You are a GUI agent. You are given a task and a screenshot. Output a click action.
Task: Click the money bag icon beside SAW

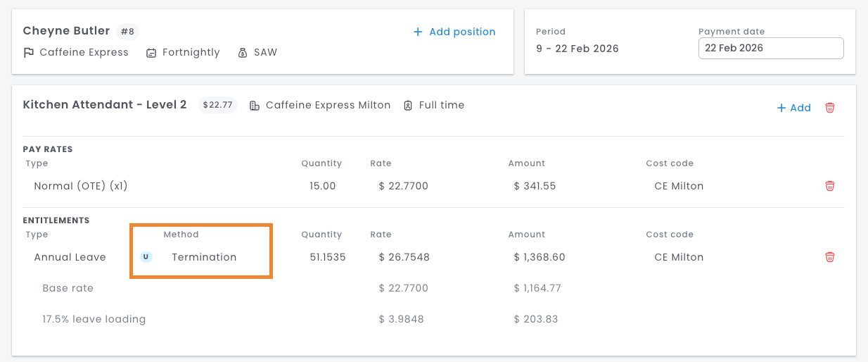click(243, 53)
